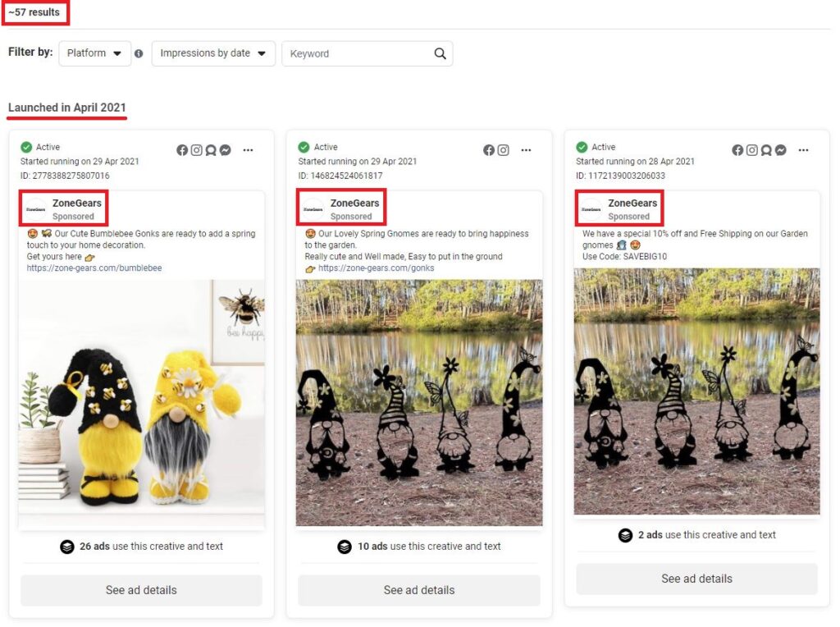
Task: Open three-dot menu on first ad card
Action: pyautogui.click(x=248, y=150)
